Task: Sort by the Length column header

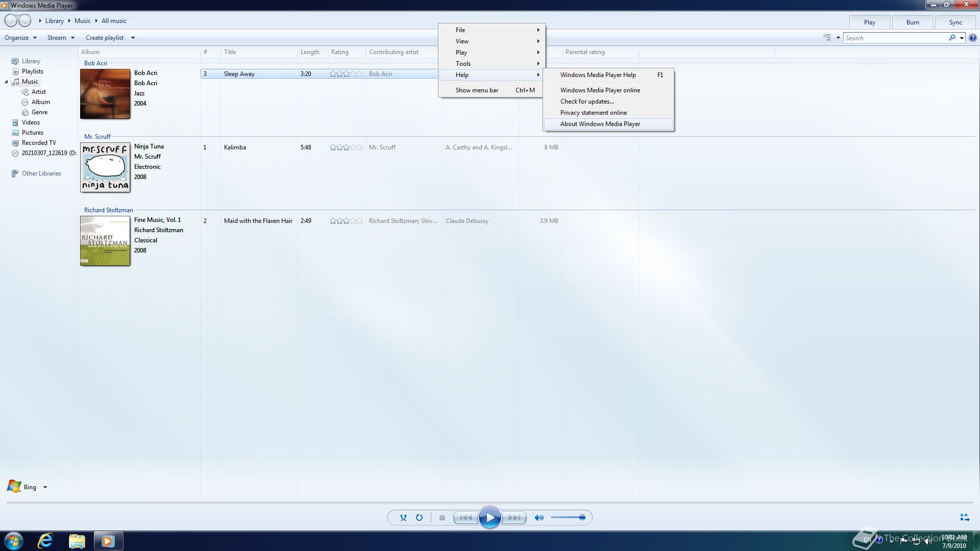Action: (x=312, y=52)
